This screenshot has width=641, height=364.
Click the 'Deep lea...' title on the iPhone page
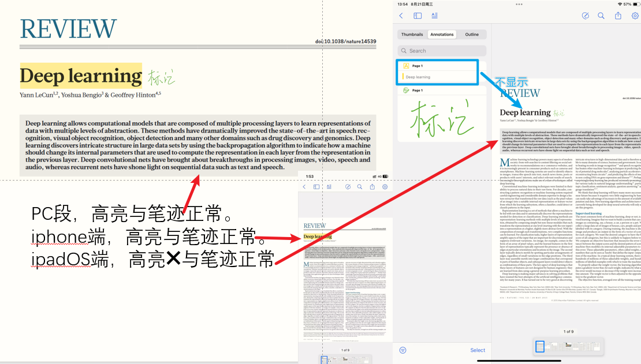[318, 236]
